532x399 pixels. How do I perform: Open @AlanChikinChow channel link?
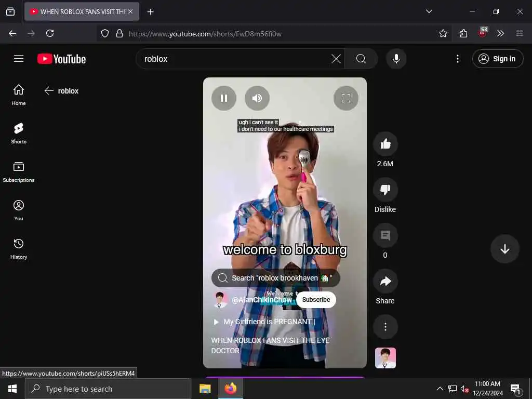tap(262, 300)
